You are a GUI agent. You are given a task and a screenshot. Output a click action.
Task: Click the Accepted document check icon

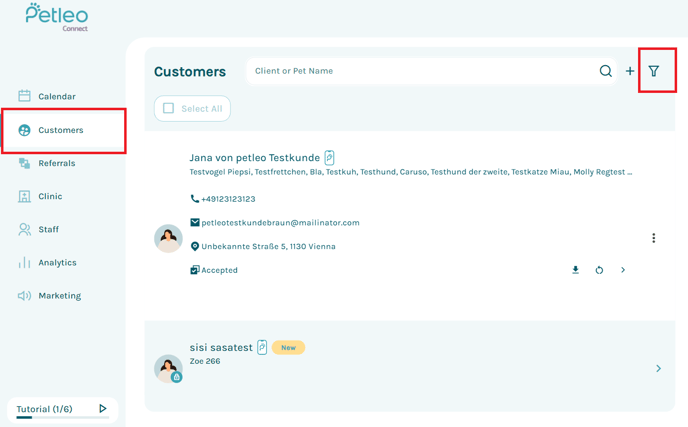[x=195, y=270]
